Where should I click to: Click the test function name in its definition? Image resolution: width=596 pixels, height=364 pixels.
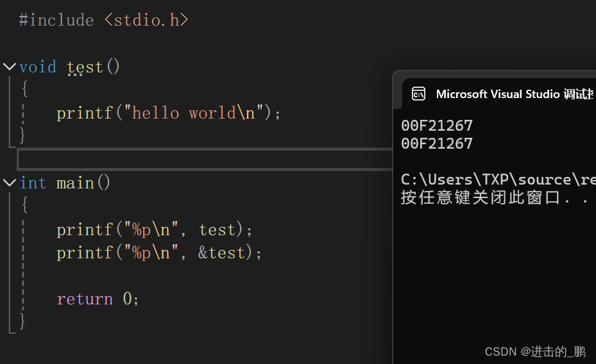coord(85,67)
